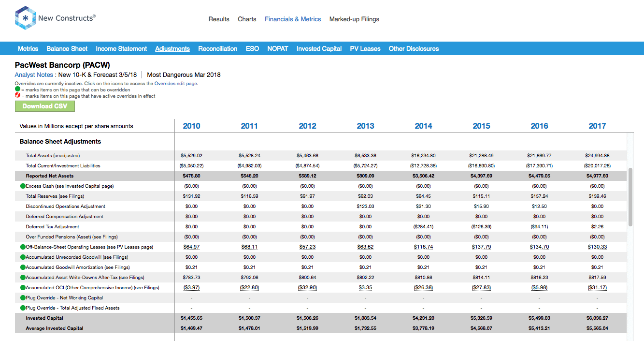Click 2014 Deferred Tax Adjustment value ($284.41)
644x341 pixels.
tap(423, 227)
